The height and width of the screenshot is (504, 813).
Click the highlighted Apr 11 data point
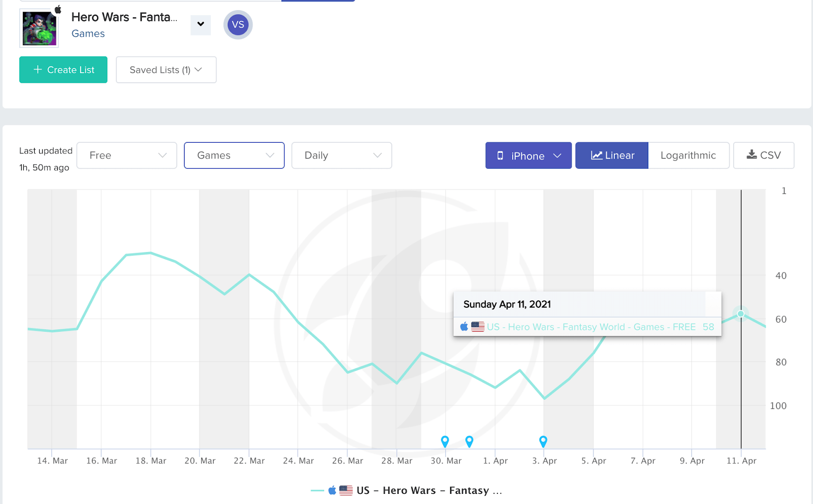coord(741,313)
